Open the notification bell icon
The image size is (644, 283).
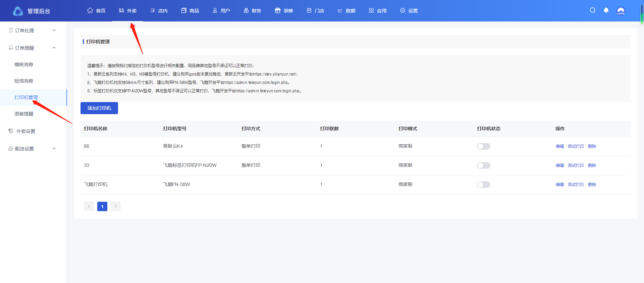[606, 10]
